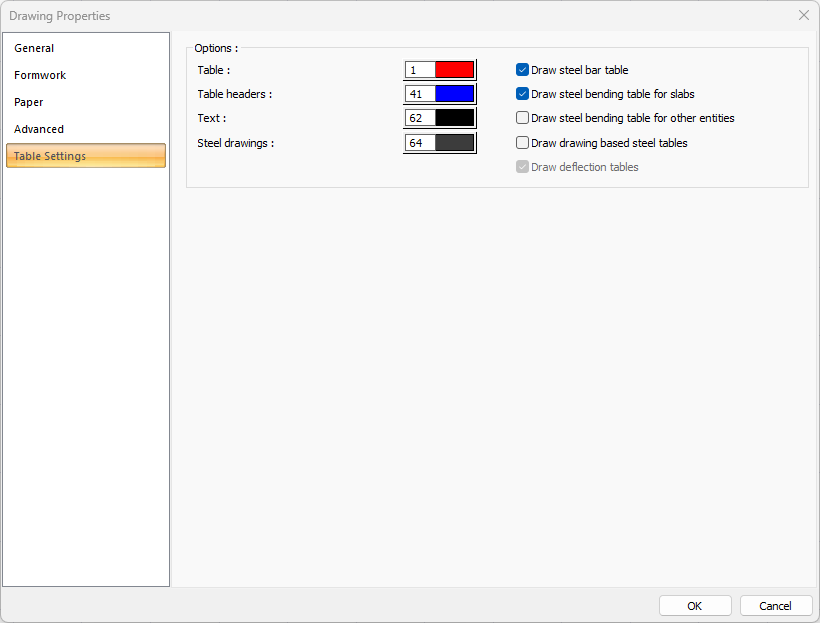Select Table Settings in the sidebar
The height and width of the screenshot is (623, 820).
pos(50,156)
